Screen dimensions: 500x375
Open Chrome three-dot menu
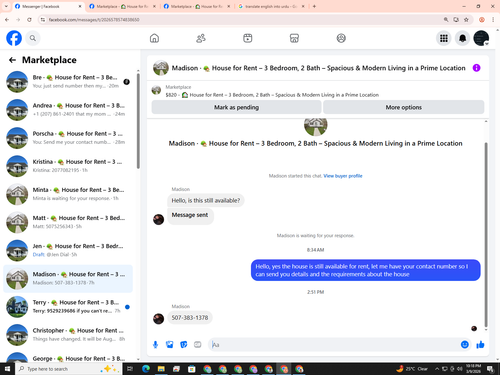point(493,20)
